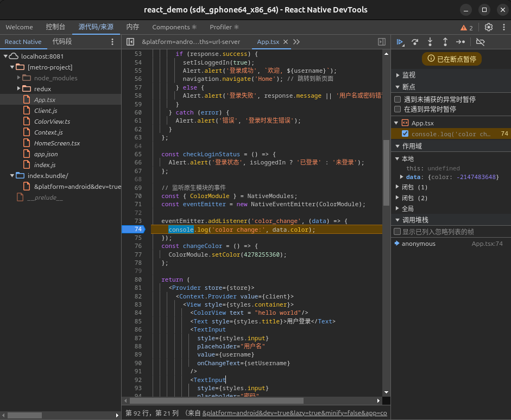Step over next function call

pos(415,42)
